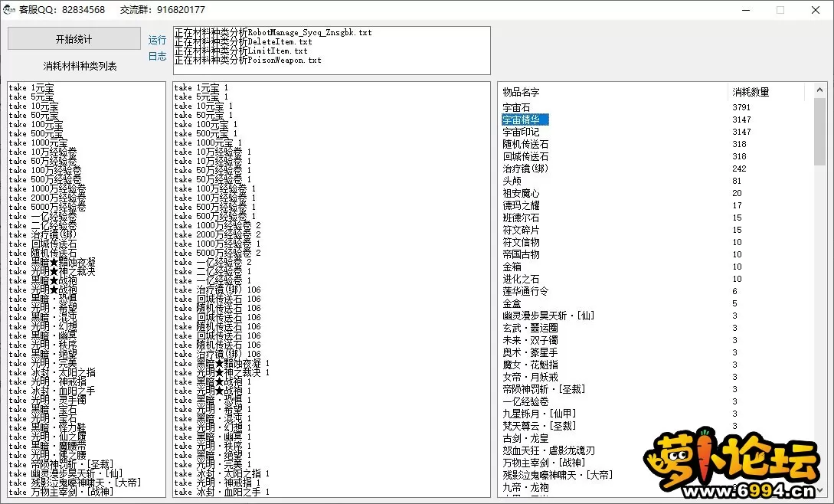The height and width of the screenshot is (504, 834).
Task: Click the line take 5000万经验卷 in left list
Action: click(47, 207)
